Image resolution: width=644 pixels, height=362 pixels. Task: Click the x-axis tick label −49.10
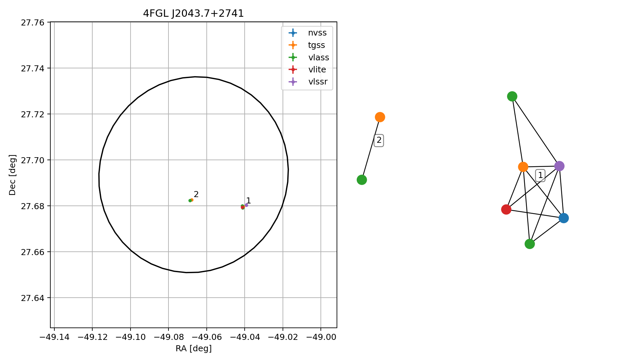[131, 337]
